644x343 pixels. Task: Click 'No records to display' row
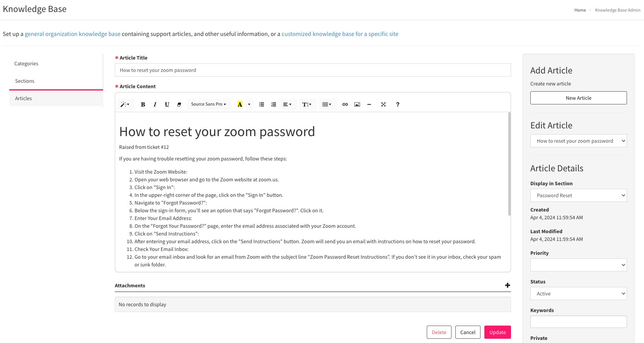[313, 304]
